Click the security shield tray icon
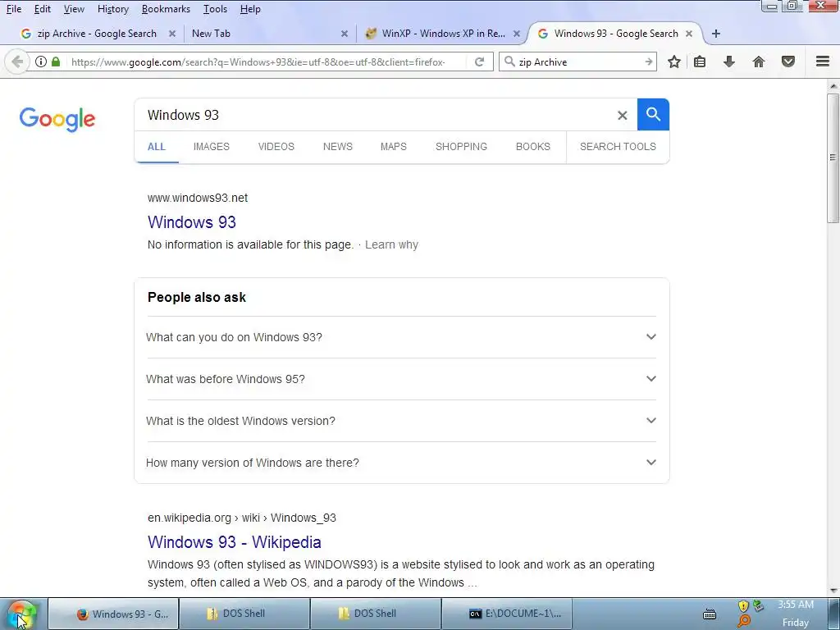Screen dimensions: 840x630 tap(743, 606)
